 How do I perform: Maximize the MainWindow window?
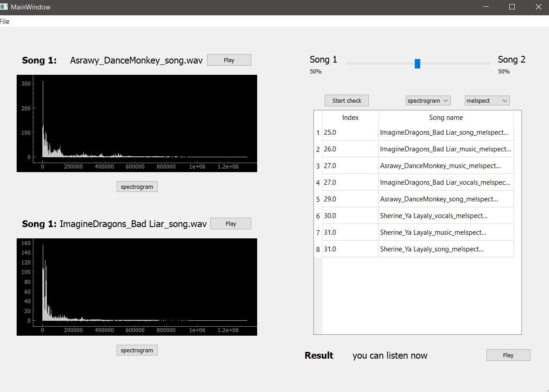click(x=512, y=7)
